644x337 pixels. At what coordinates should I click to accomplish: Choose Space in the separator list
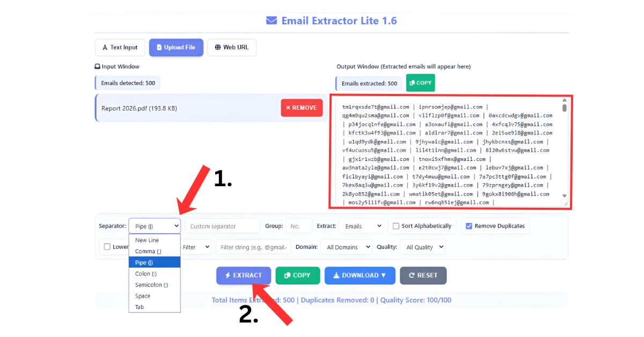(155, 296)
